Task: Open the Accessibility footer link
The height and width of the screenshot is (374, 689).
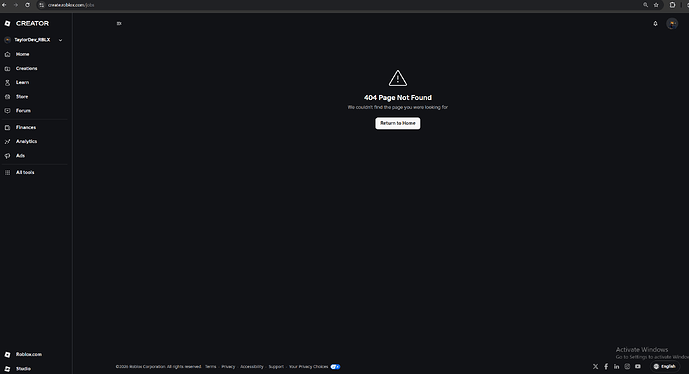Action: click(x=252, y=367)
